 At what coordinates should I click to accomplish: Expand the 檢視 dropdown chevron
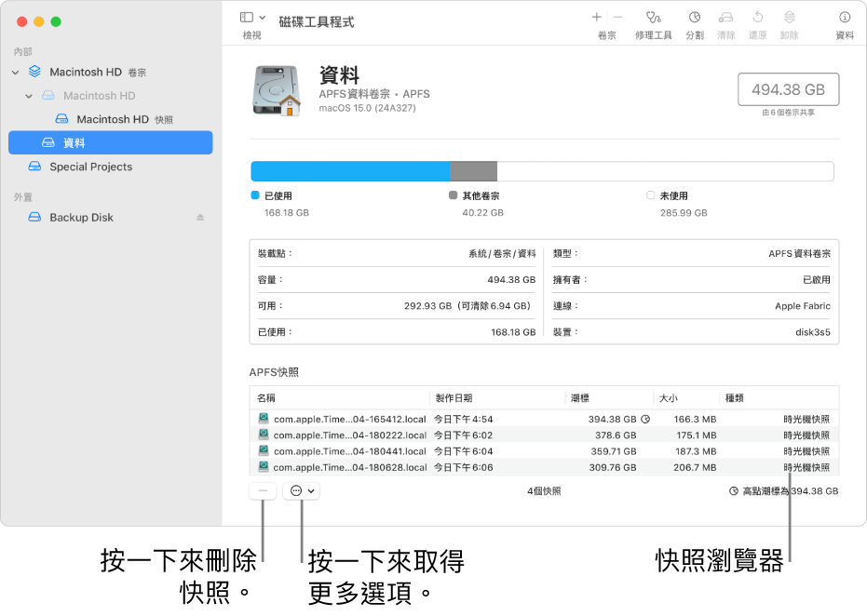pyautogui.click(x=263, y=18)
